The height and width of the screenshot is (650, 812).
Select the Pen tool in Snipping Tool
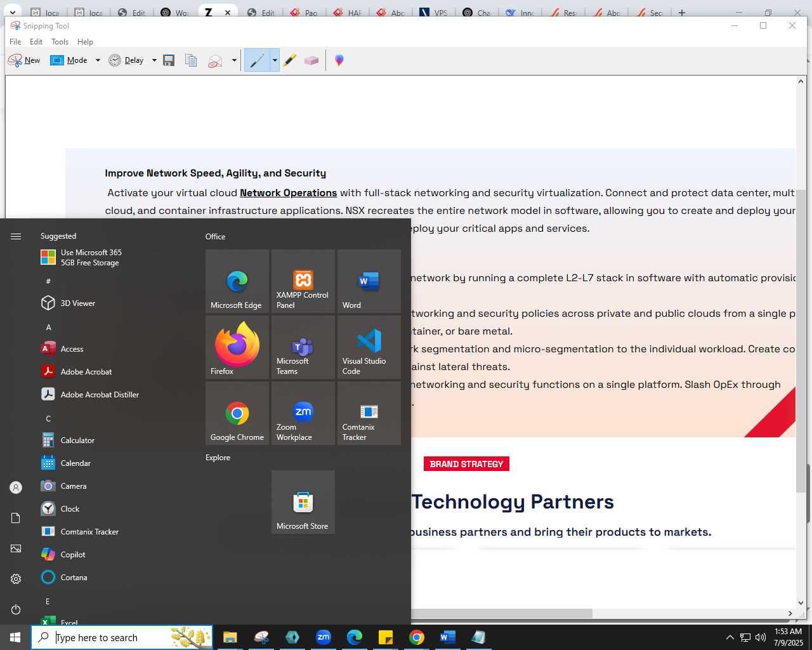[257, 60]
